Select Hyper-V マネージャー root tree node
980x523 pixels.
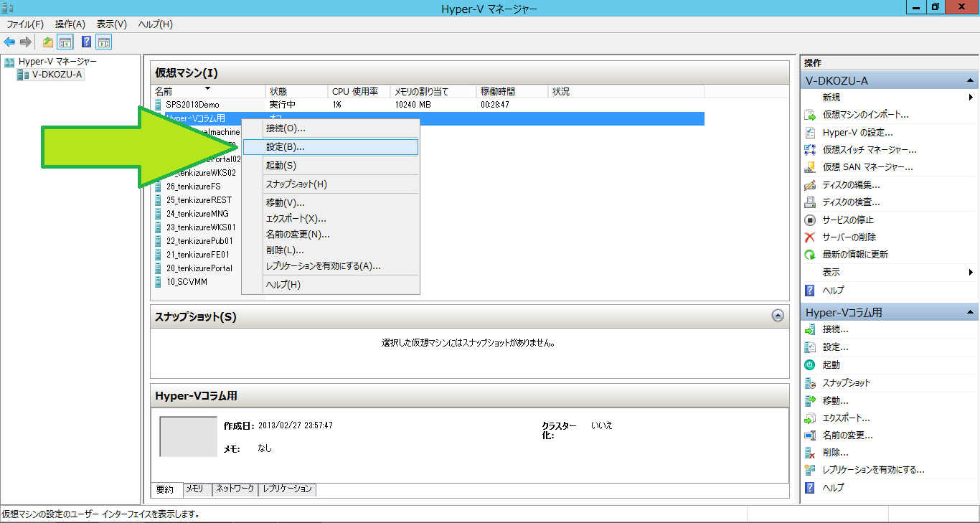point(57,62)
